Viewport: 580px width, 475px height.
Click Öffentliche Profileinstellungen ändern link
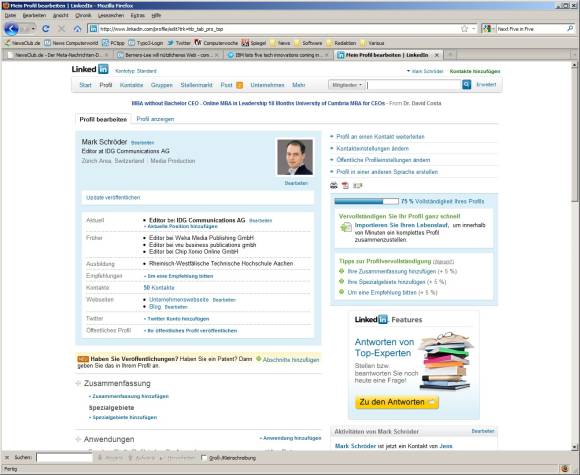point(383,160)
